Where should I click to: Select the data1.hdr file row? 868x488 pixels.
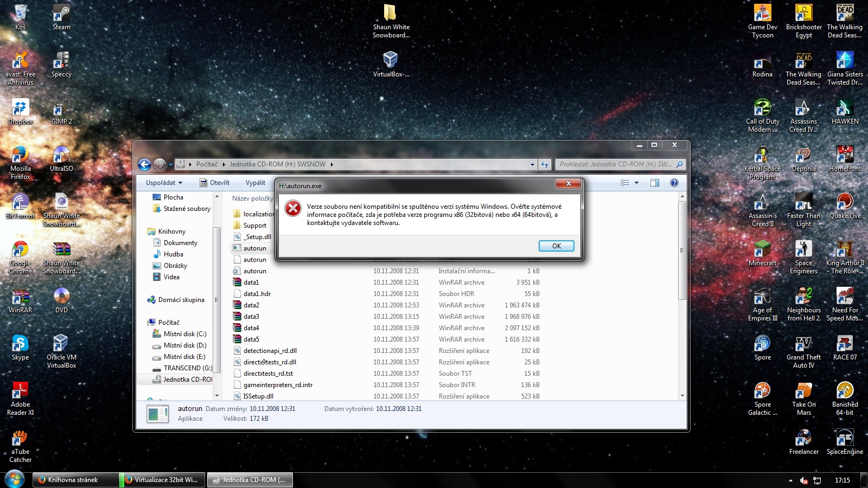(386, 294)
